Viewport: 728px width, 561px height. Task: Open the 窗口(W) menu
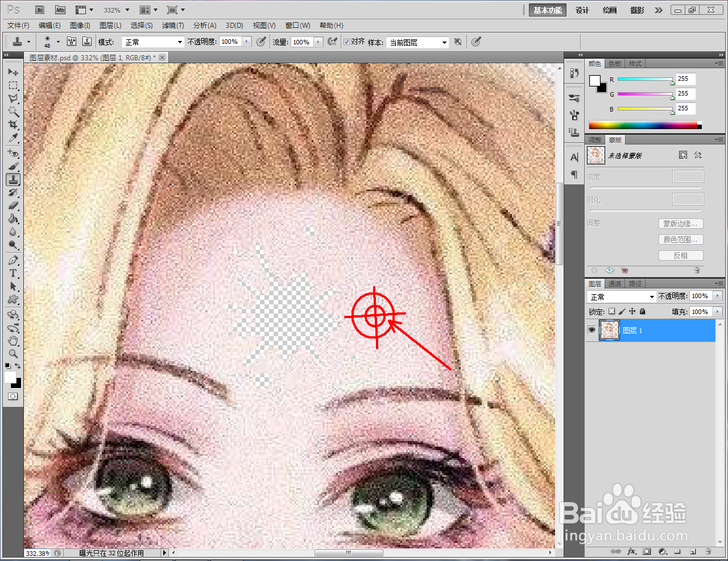[x=297, y=26]
